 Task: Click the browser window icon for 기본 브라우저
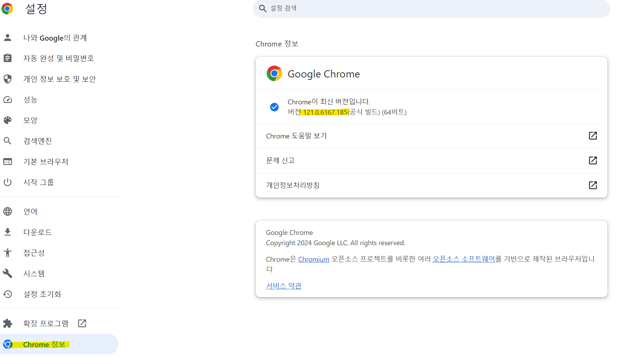click(8, 162)
